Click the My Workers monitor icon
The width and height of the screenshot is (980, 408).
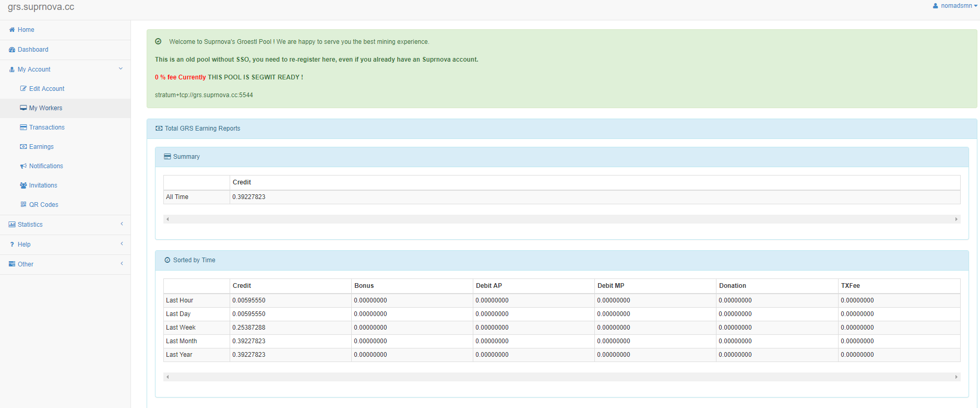click(23, 108)
